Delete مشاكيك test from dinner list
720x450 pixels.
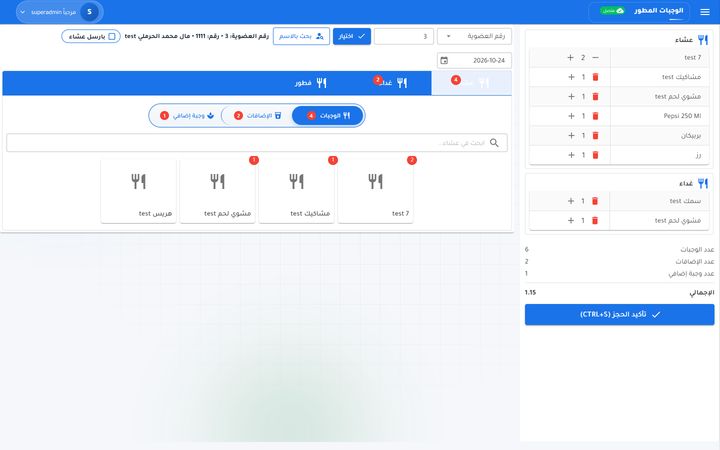coord(595,77)
